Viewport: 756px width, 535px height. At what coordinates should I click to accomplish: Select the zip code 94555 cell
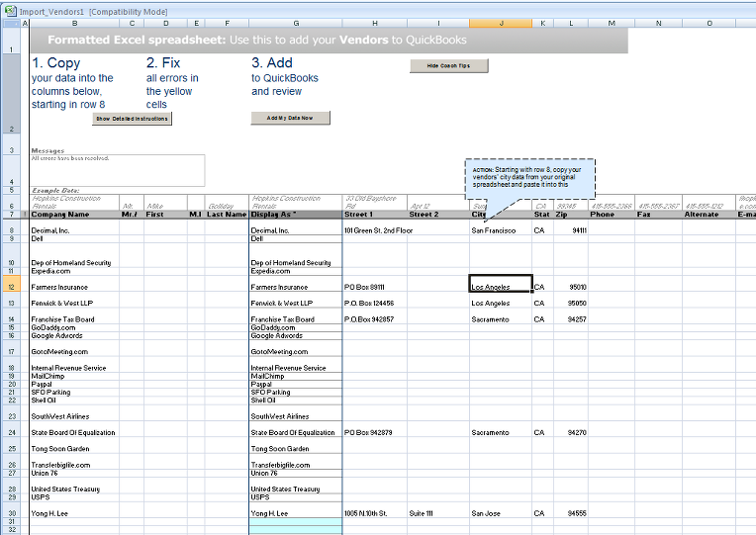click(571, 513)
